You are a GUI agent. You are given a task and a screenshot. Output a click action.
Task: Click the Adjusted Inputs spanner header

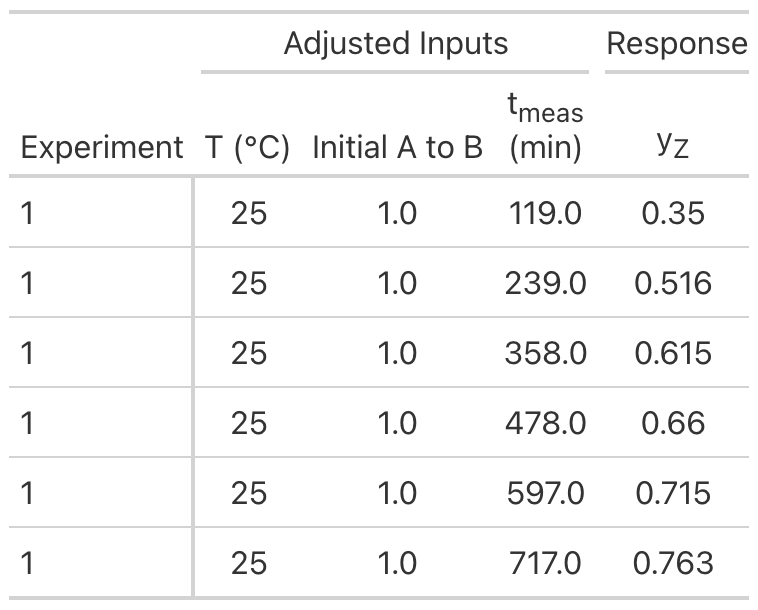[395, 44]
